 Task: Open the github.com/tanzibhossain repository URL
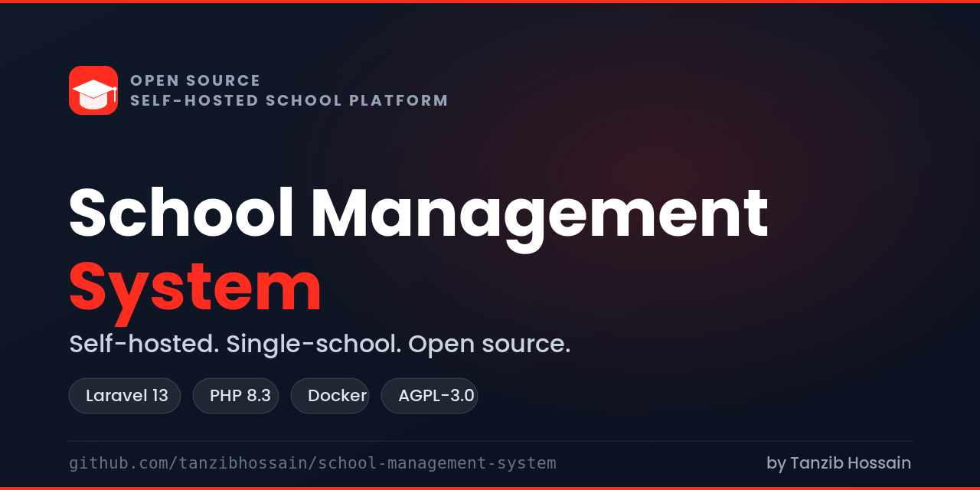pyautogui.click(x=312, y=463)
